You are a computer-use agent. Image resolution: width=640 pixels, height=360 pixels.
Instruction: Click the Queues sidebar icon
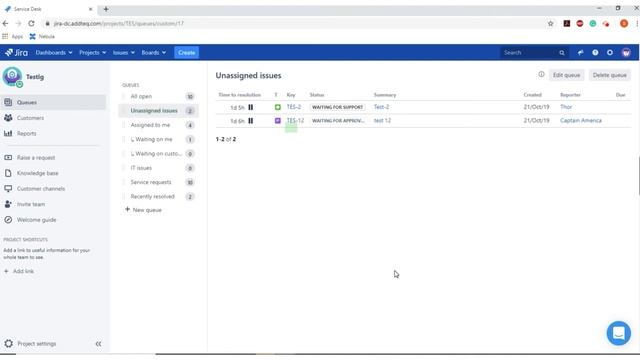point(8,102)
